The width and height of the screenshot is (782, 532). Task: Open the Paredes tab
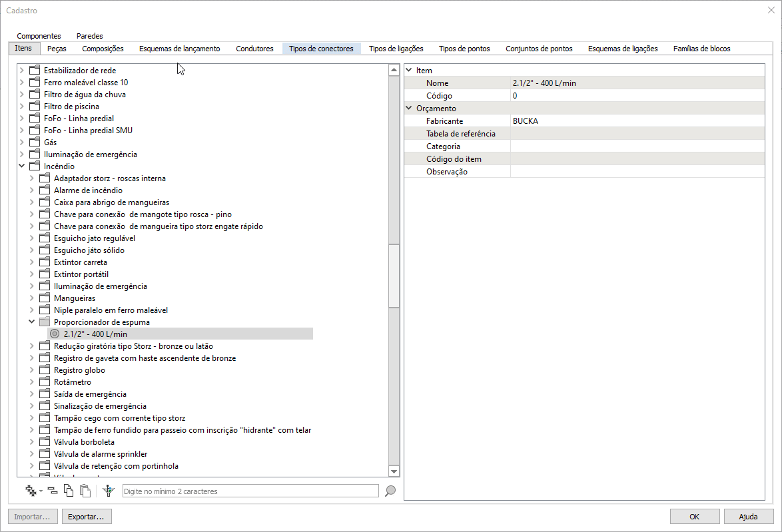coord(89,36)
